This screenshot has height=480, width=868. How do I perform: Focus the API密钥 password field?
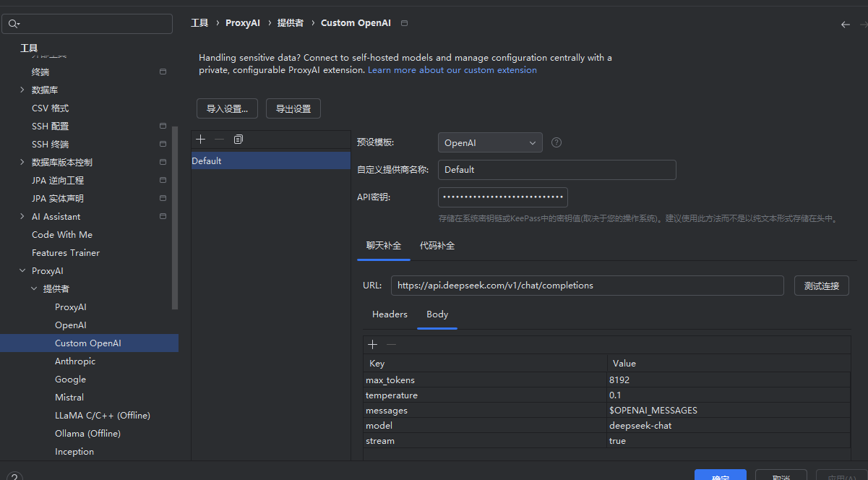tap(503, 197)
